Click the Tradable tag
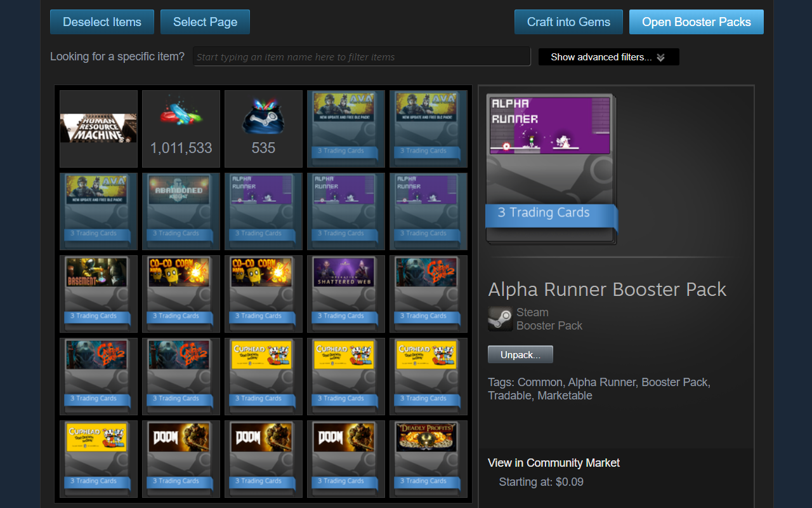Screen dimensions: 812x508 (510, 396)
